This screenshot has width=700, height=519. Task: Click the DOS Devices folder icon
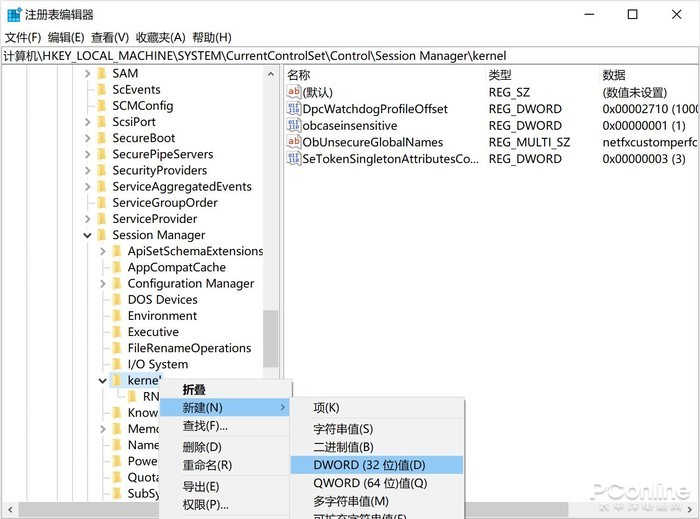[x=117, y=299]
